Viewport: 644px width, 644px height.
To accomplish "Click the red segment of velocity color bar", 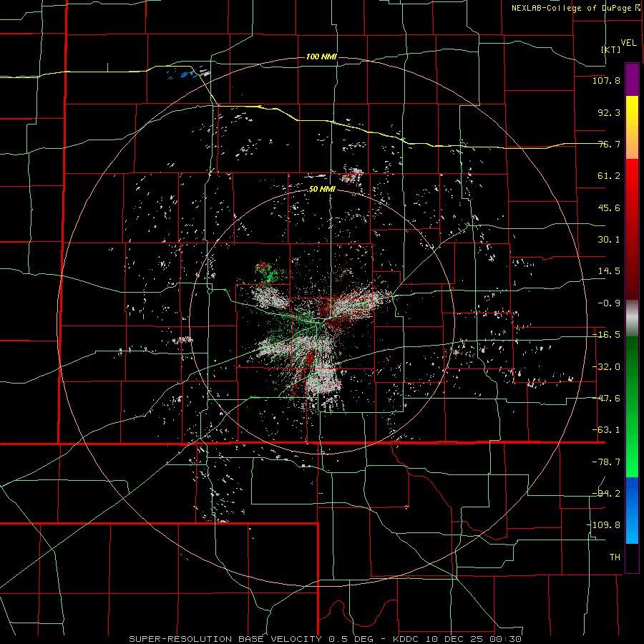I will click(632, 229).
